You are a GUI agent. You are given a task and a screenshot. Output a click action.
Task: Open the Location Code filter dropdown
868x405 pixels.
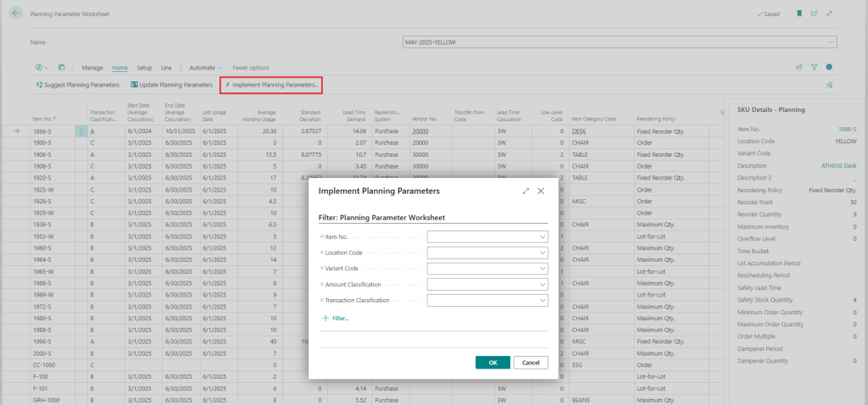542,252
